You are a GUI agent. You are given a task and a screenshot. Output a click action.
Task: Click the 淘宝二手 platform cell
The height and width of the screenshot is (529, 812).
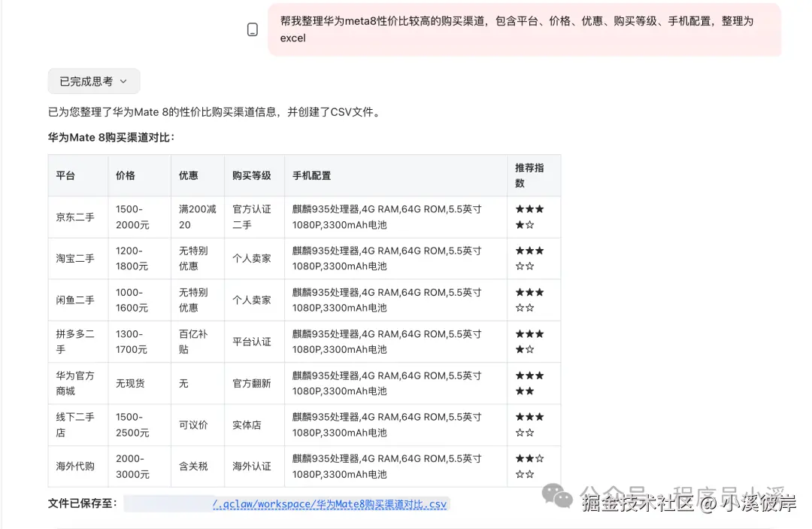pyautogui.click(x=78, y=259)
